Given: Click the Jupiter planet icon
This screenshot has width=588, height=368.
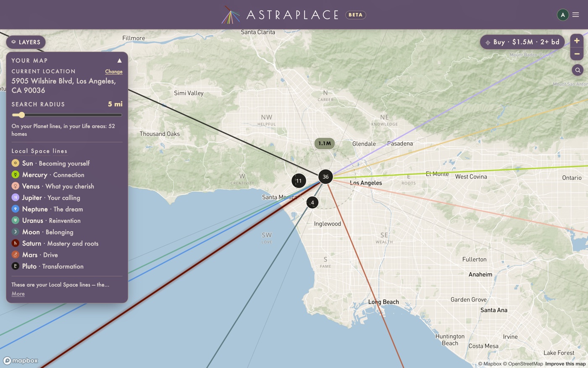Looking at the screenshot, I should [x=15, y=197].
